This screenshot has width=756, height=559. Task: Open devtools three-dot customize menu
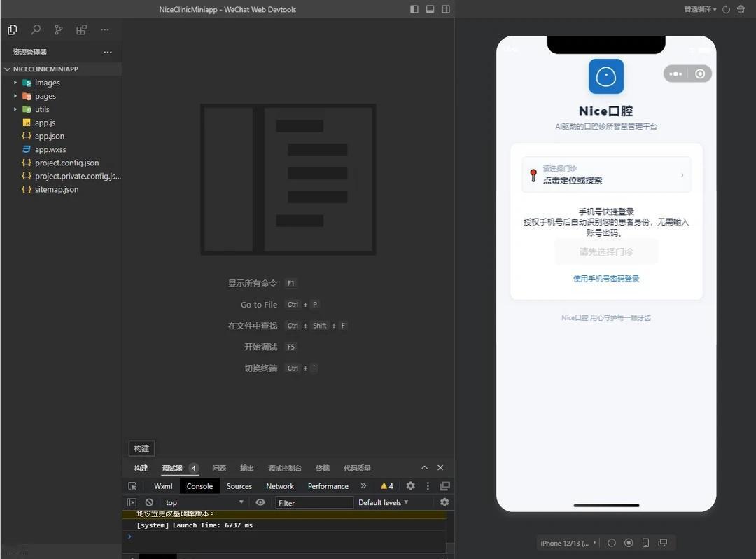[x=428, y=485]
